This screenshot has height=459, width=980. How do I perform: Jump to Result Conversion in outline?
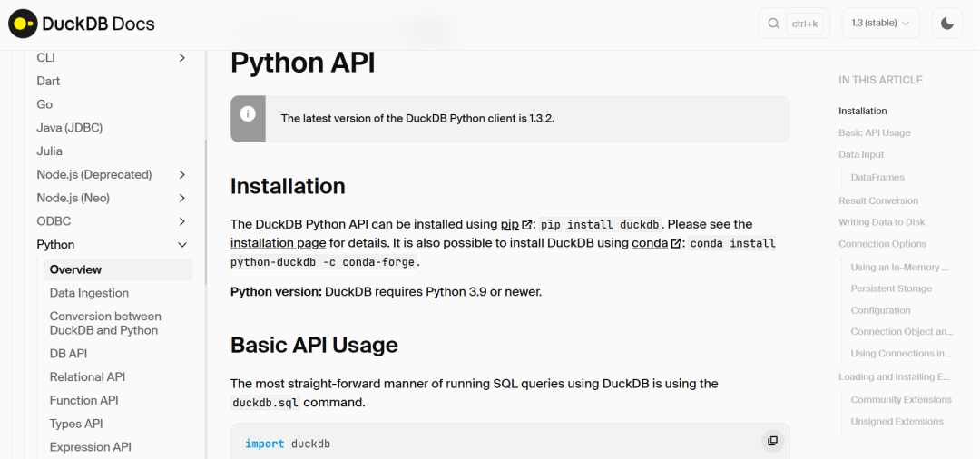[878, 200]
